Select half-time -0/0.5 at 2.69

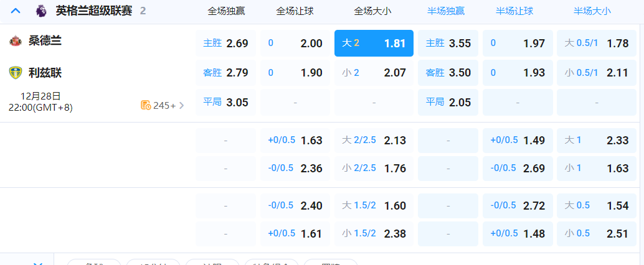pos(518,168)
